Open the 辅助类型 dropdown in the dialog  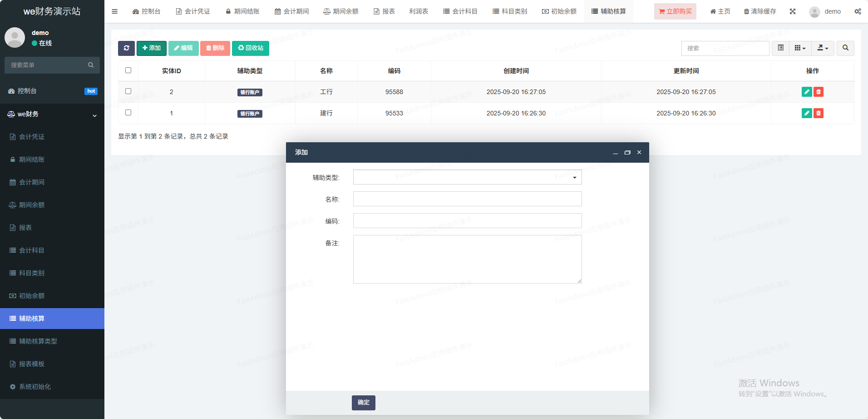tap(467, 177)
